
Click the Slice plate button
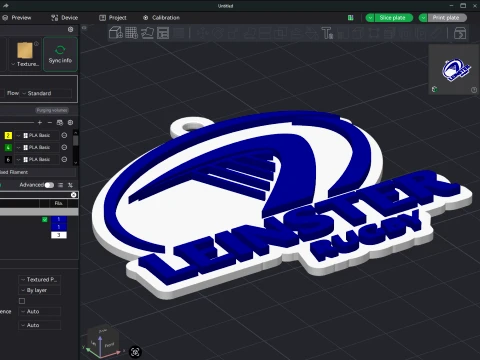(x=394, y=18)
